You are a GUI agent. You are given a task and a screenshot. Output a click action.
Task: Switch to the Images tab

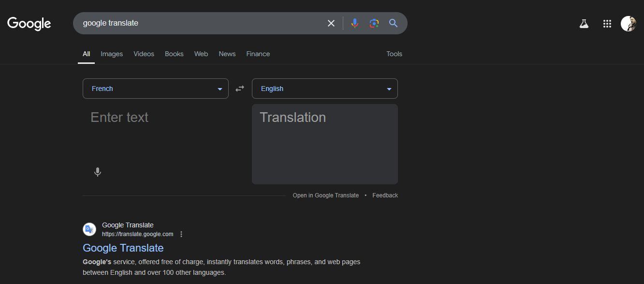[x=112, y=54]
